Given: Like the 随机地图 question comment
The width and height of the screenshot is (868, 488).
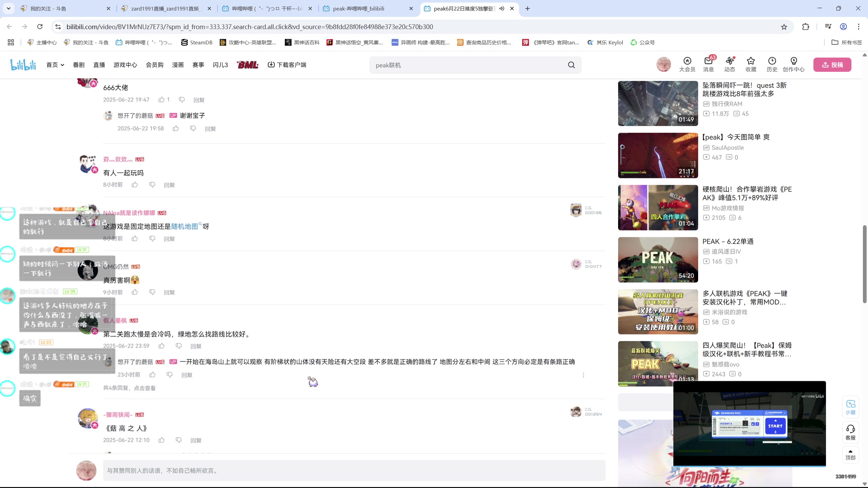Looking at the screenshot, I should (135, 239).
